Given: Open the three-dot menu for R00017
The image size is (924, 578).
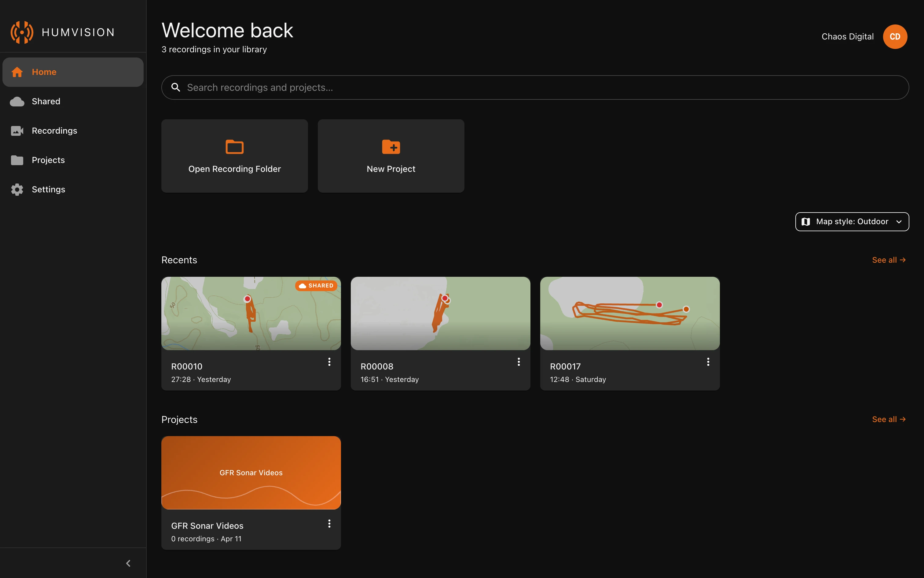Looking at the screenshot, I should tap(708, 361).
